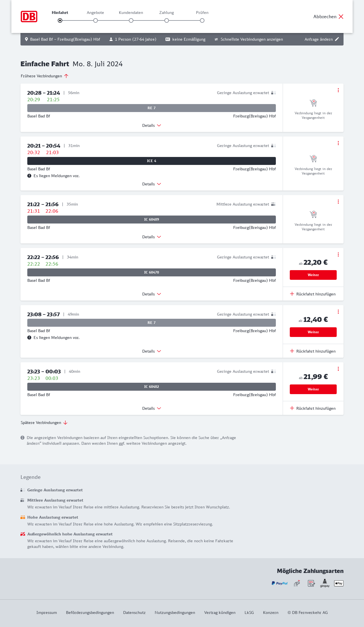This screenshot has height=627, width=364.
Task: Load later connections (Spätere Verbindungen)
Action: [x=44, y=423]
